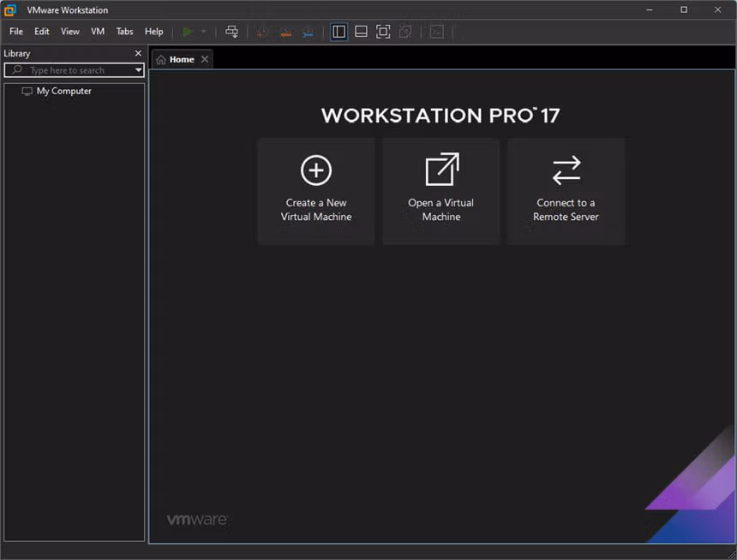The image size is (737, 560).
Task: Maximize the VMware Workstation window
Action: click(684, 9)
